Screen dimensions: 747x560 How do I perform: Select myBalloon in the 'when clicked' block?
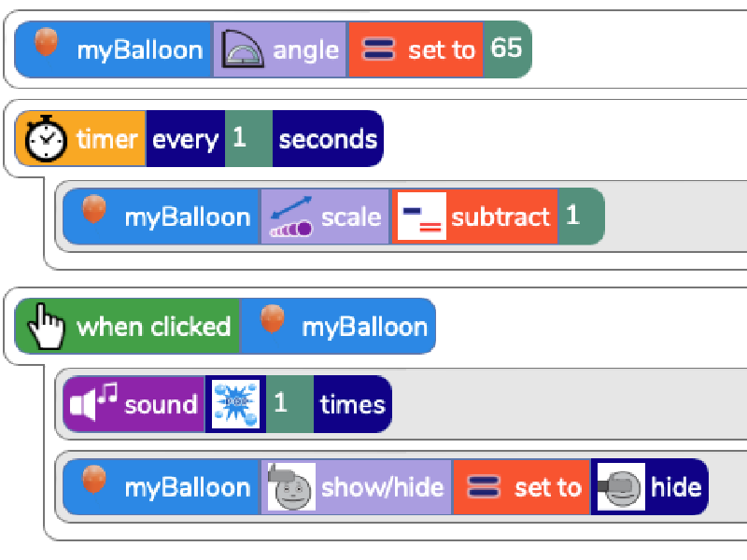[x=338, y=326]
